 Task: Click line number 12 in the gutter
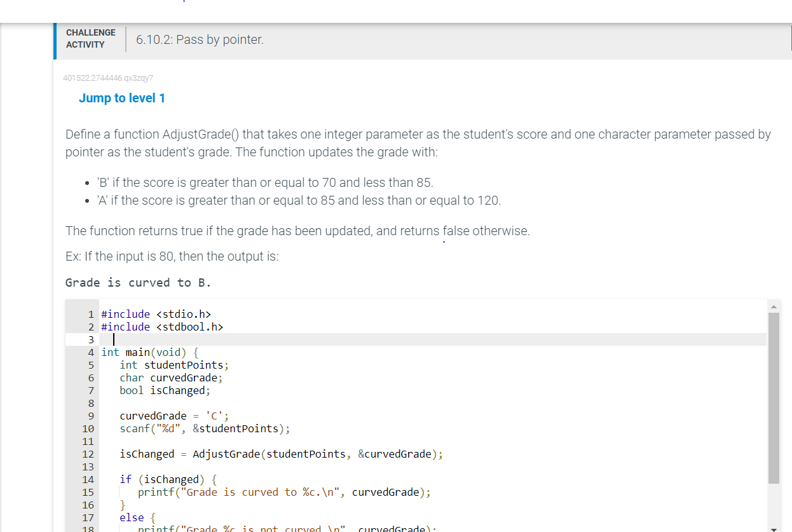88,453
